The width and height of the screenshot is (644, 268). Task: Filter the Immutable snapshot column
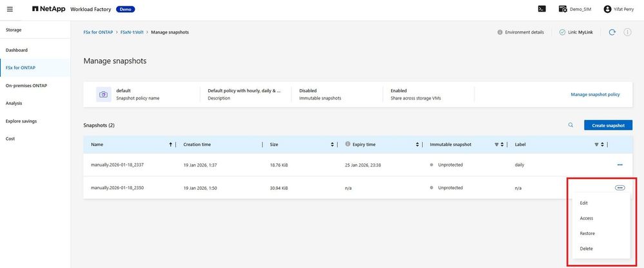tap(496, 145)
